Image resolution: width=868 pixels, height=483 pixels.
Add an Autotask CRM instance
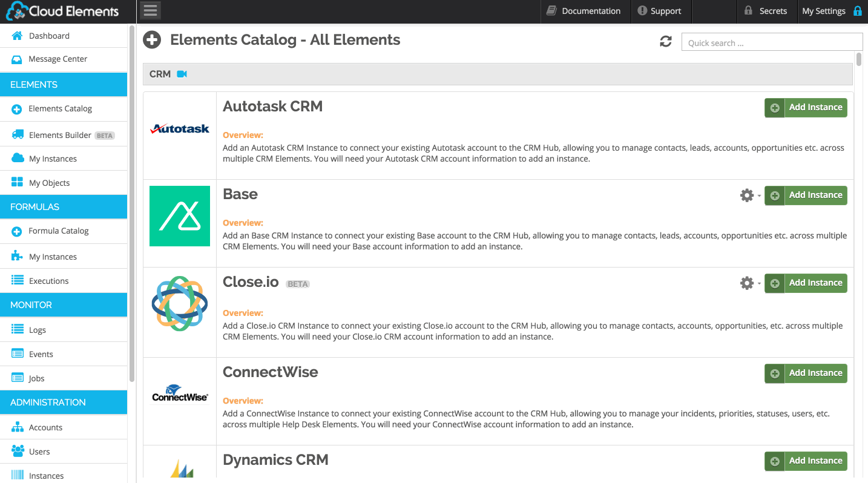(806, 108)
